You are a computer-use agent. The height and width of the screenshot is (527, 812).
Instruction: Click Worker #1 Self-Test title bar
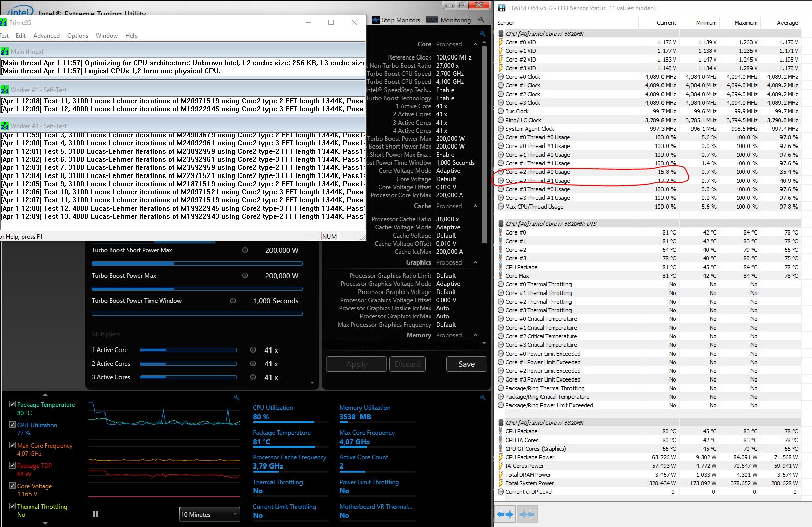183,90
